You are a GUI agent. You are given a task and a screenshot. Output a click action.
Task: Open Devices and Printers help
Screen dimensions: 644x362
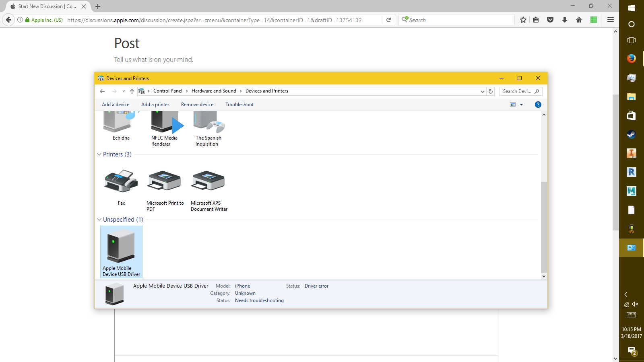pos(538,105)
